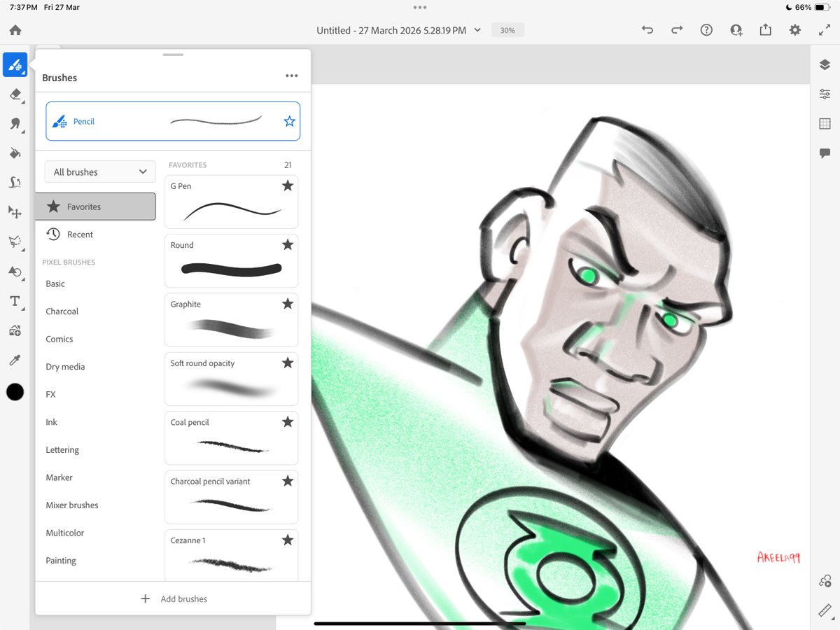Unfavorite the Soft round opacity star

click(x=287, y=363)
